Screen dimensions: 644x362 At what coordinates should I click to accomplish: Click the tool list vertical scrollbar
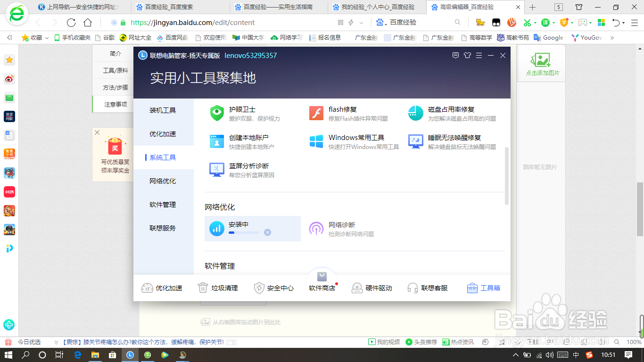[507, 176]
